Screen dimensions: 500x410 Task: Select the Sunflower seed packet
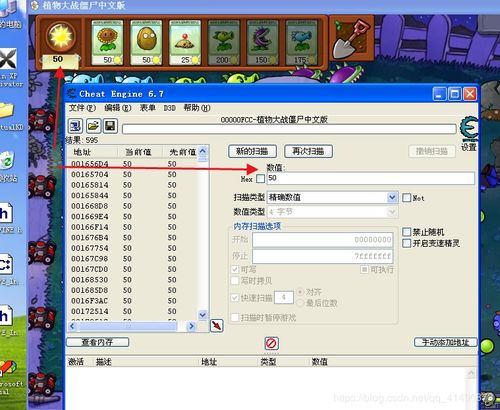coord(107,42)
